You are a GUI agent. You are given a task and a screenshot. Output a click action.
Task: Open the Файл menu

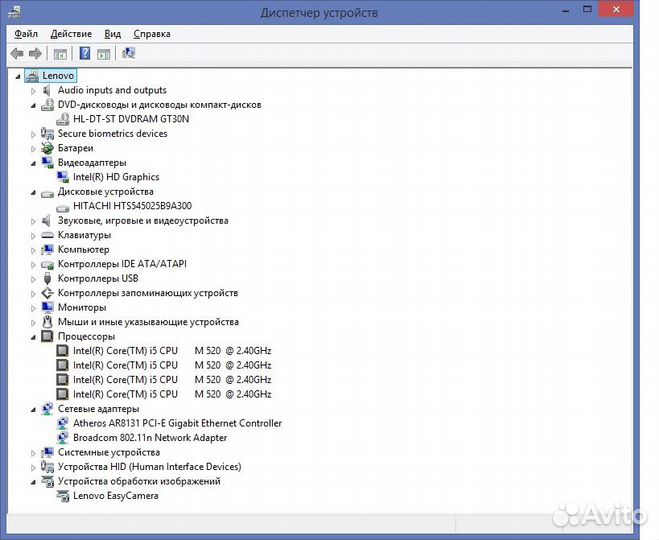[x=26, y=33]
